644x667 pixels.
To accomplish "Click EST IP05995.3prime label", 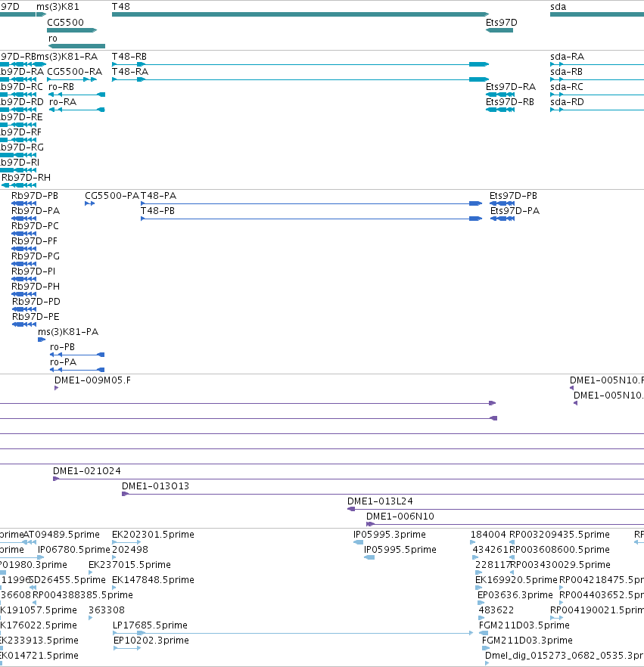I will click(x=390, y=534).
